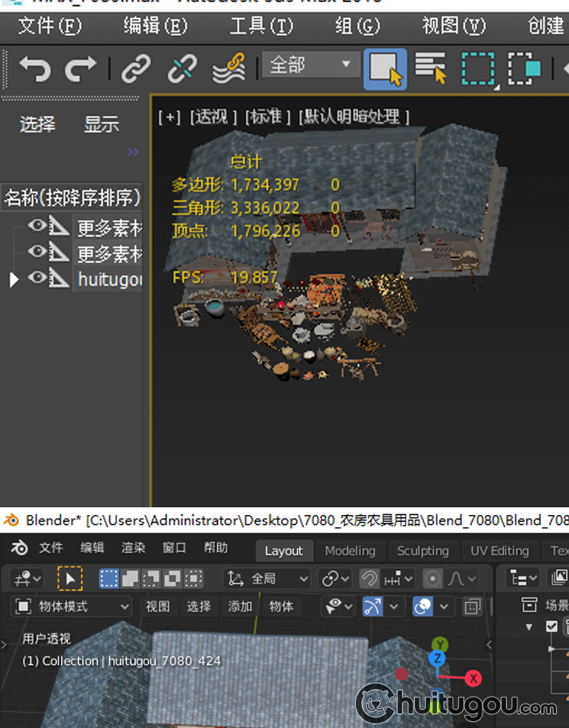Click the [标准] viewport quality label
This screenshot has height=728, width=569.
(268, 117)
